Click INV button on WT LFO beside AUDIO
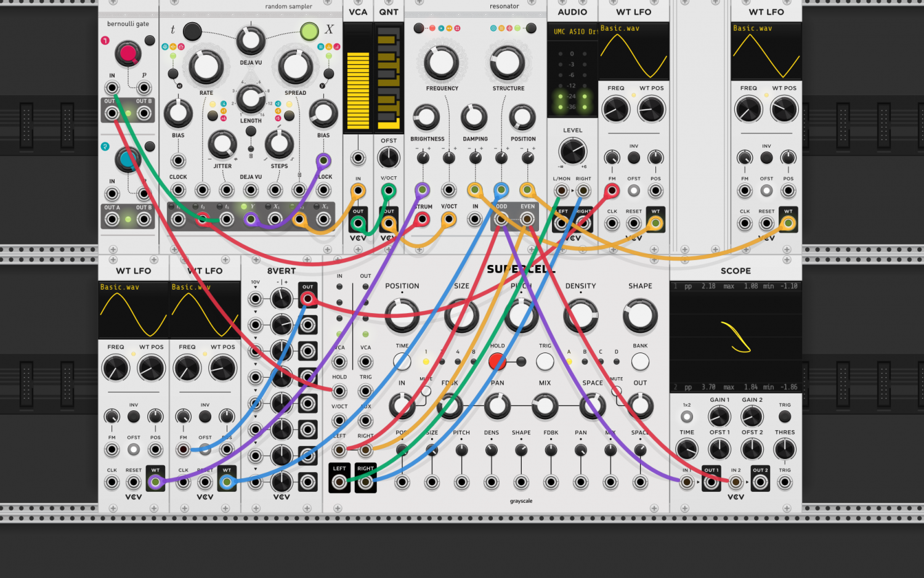The width and height of the screenshot is (924, 578). tap(634, 158)
